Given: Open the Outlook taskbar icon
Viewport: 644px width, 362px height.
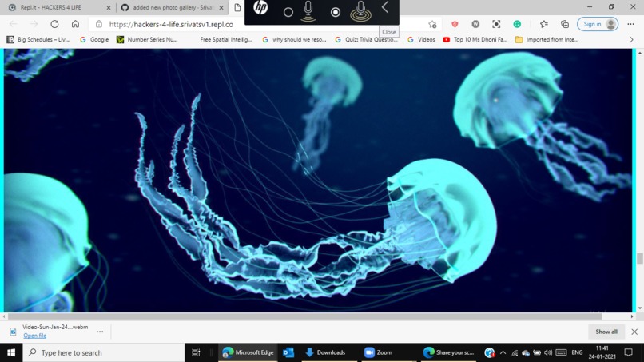Looking at the screenshot, I should (x=288, y=352).
